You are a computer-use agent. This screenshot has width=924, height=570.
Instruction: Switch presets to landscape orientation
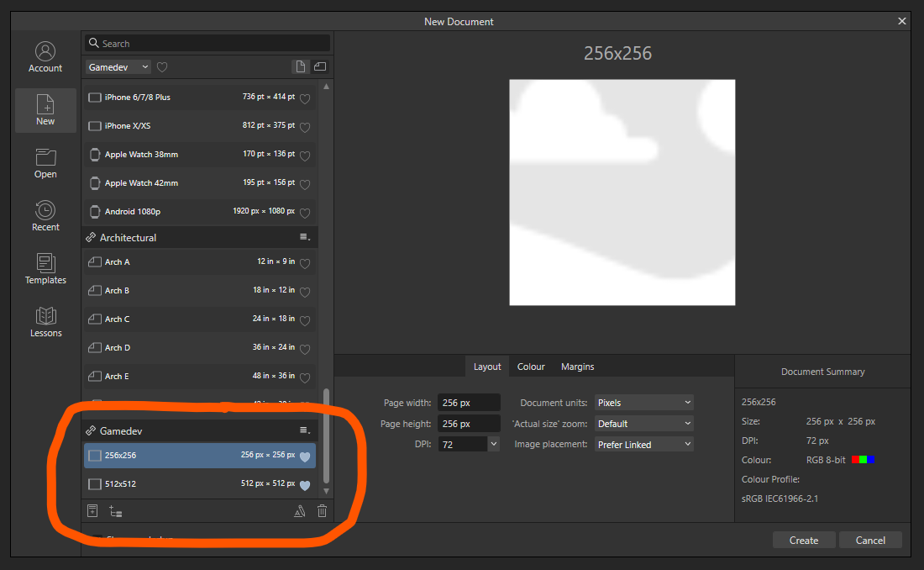point(320,66)
